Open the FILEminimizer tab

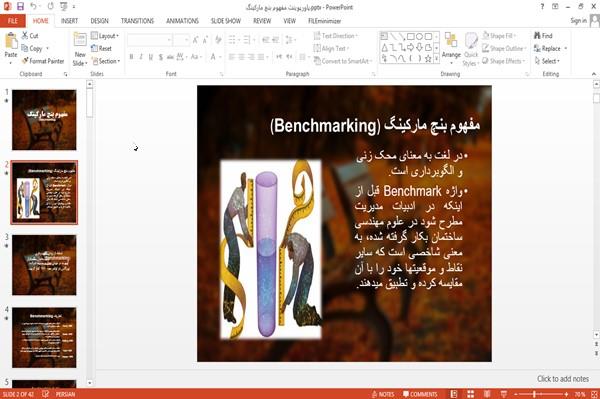point(324,21)
